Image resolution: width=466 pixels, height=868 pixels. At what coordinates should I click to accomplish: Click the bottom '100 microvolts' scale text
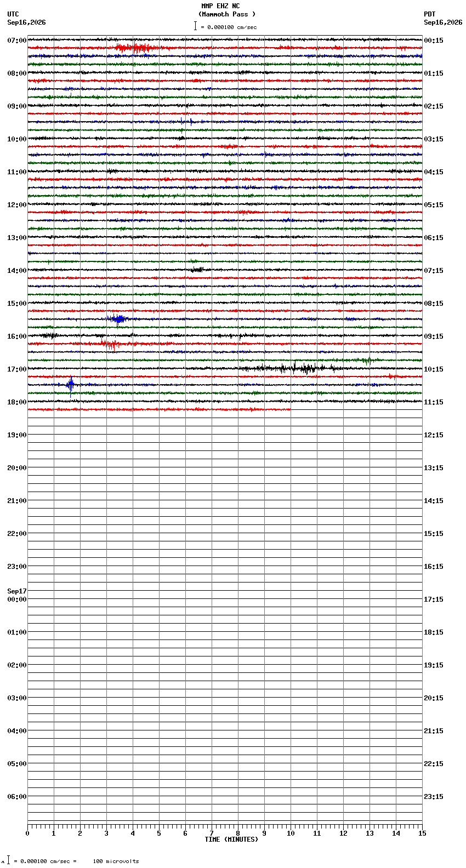116,861
